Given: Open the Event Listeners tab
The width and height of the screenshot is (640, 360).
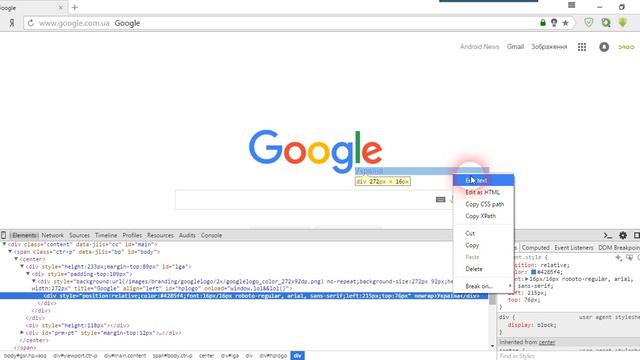Looking at the screenshot, I should point(573,248).
